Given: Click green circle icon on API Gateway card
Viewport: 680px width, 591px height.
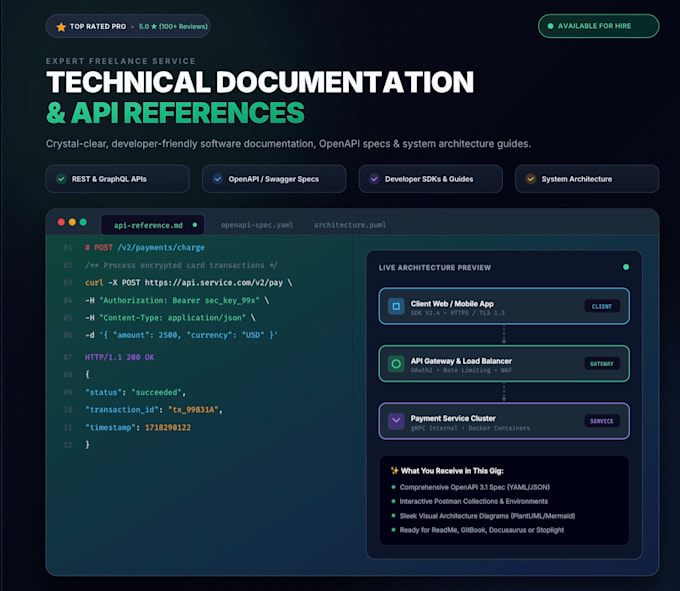Looking at the screenshot, I should tap(396, 364).
